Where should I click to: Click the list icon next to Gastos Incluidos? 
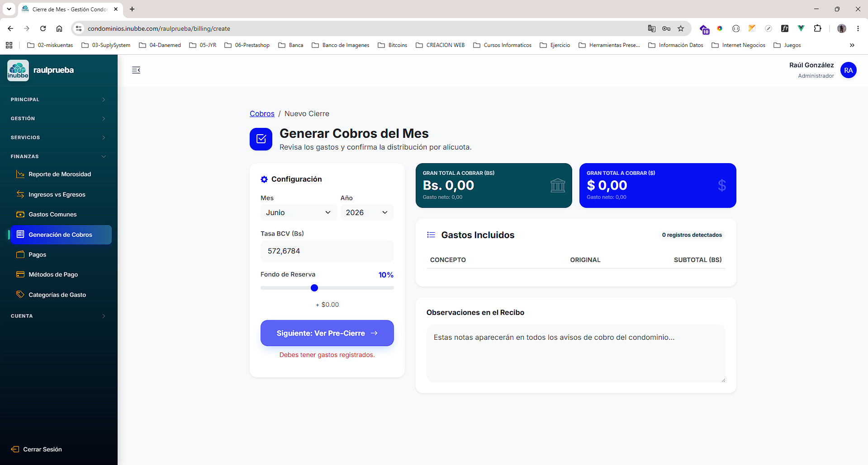click(x=431, y=235)
